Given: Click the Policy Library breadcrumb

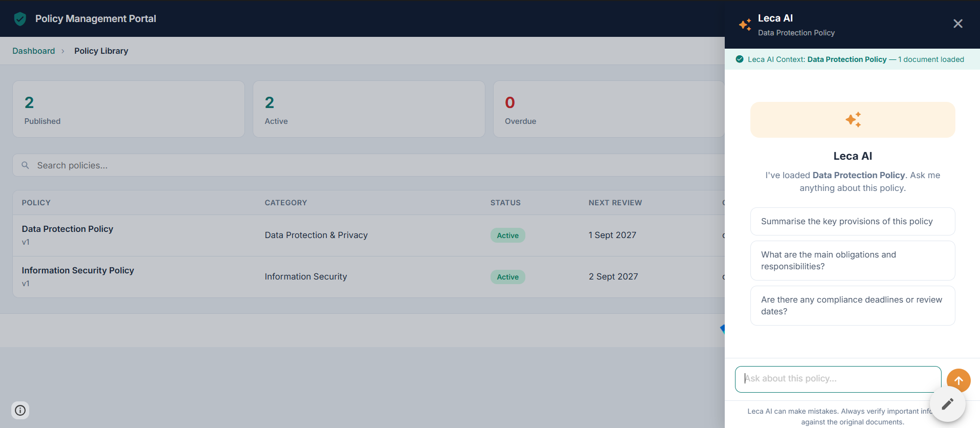Looking at the screenshot, I should coord(101,51).
